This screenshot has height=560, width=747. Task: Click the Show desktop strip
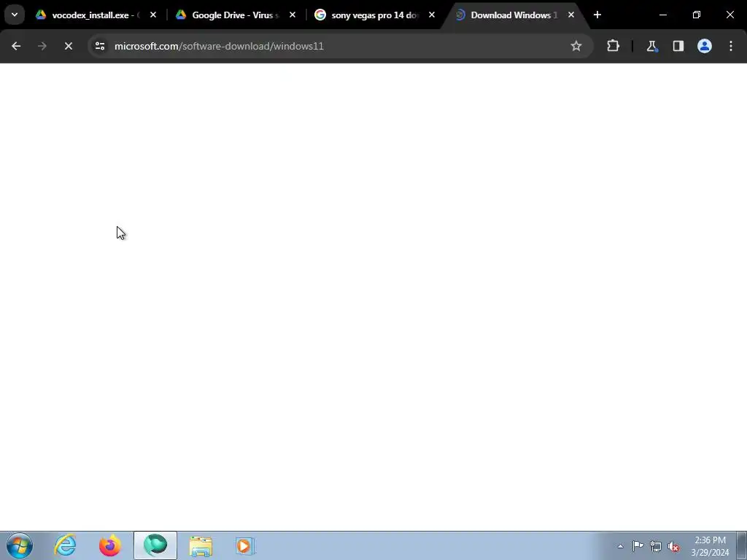coord(742,545)
